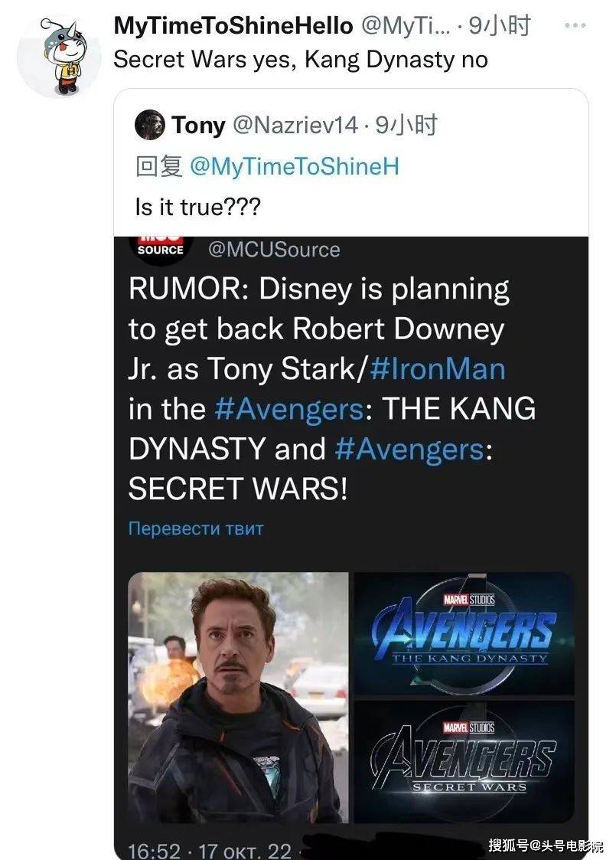
Task: Open the @MyTimeToShineH reply mention
Action: [x=295, y=166]
